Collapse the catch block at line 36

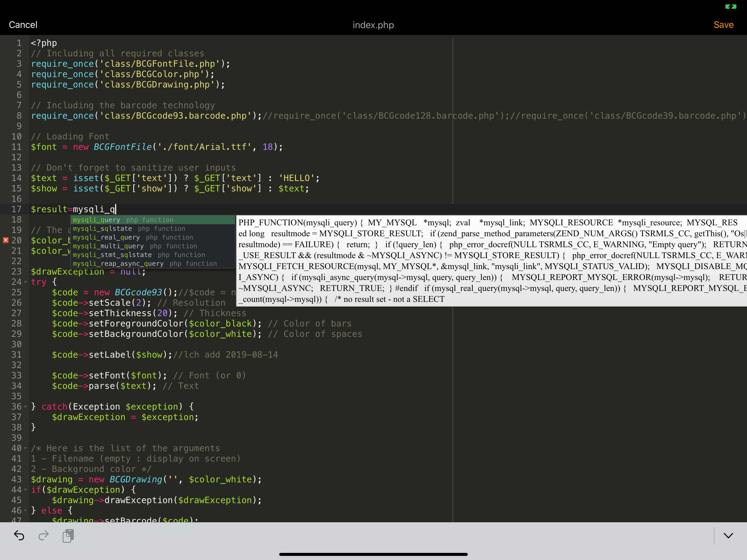pos(25,407)
